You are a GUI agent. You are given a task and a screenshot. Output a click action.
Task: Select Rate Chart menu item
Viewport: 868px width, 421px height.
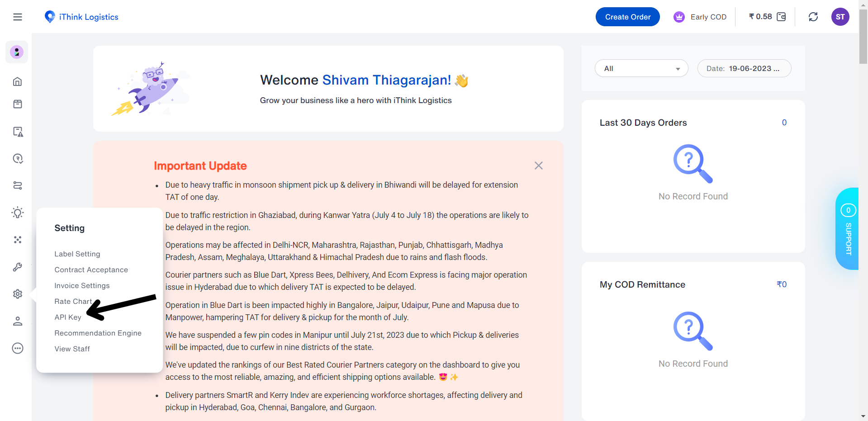pyautogui.click(x=73, y=302)
